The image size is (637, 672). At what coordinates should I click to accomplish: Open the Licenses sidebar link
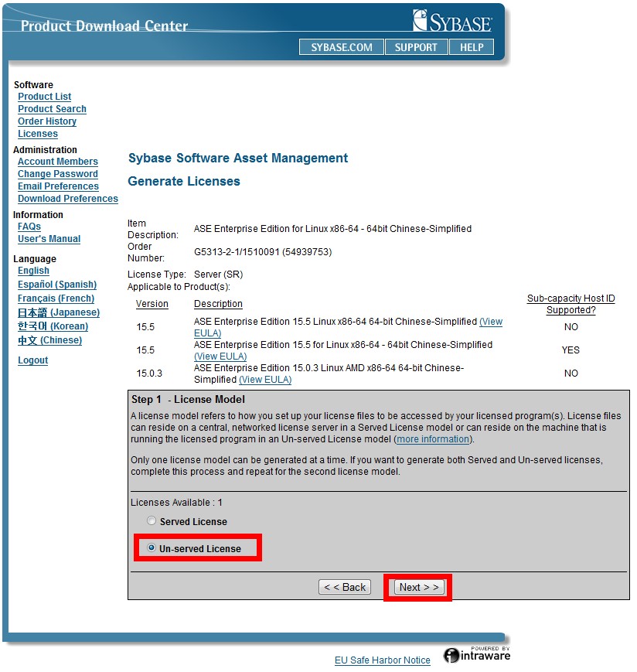coord(38,134)
